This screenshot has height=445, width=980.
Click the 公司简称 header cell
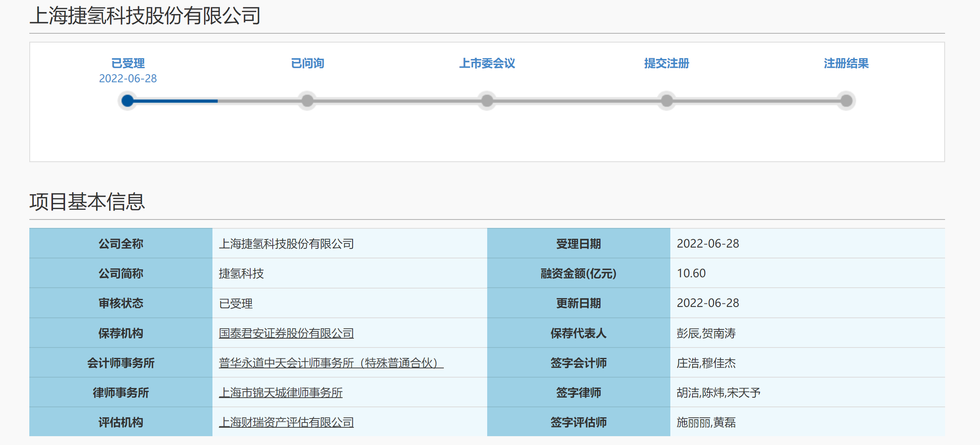click(x=121, y=273)
